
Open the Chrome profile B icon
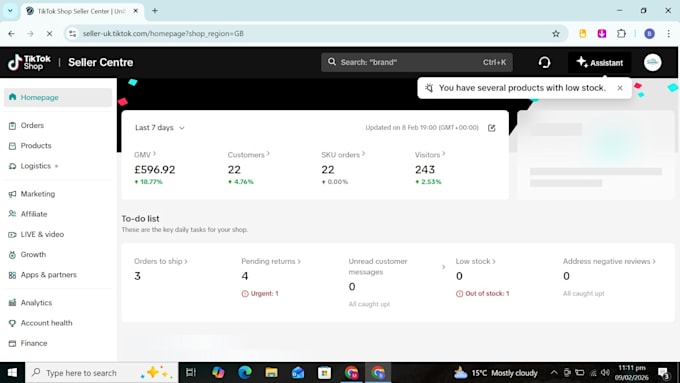(649, 33)
